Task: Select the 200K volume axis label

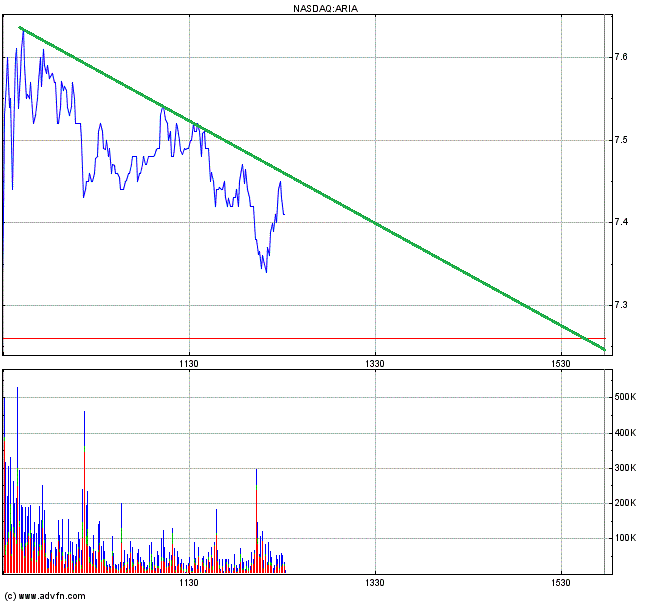Action: [626, 503]
